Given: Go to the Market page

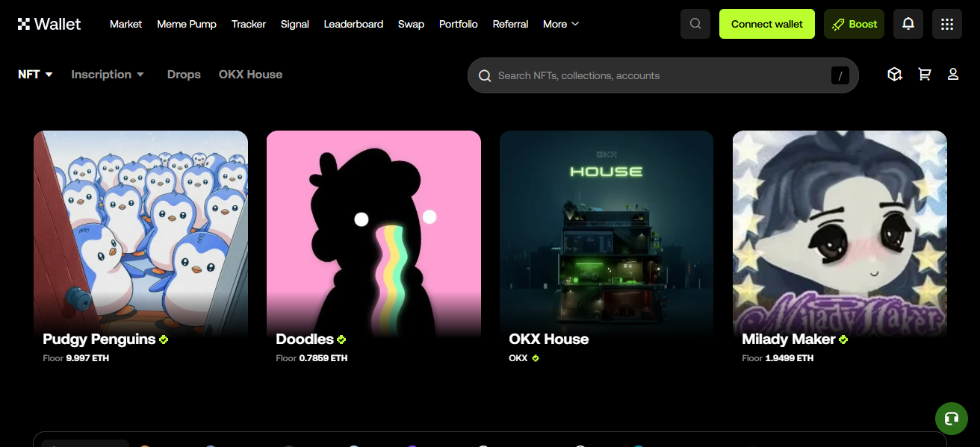Looking at the screenshot, I should [x=125, y=24].
